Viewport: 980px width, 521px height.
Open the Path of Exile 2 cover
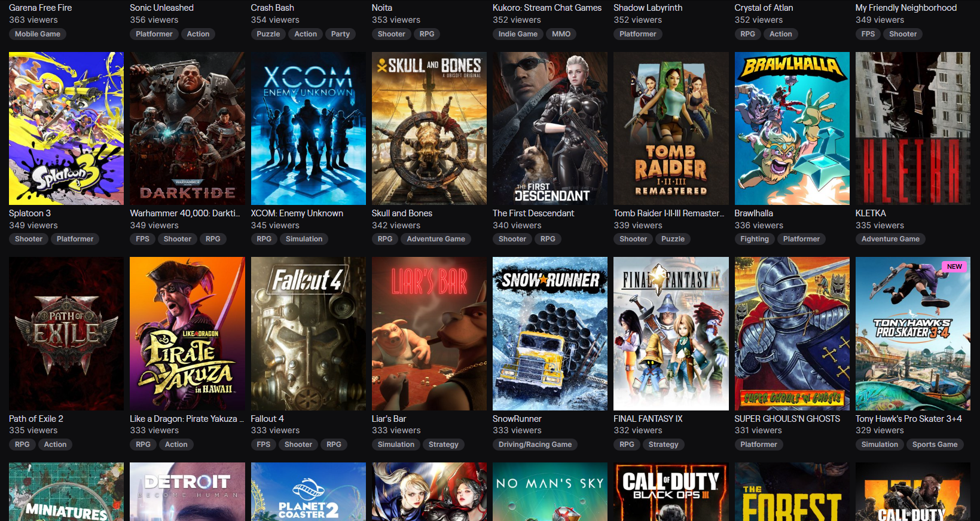(66, 333)
